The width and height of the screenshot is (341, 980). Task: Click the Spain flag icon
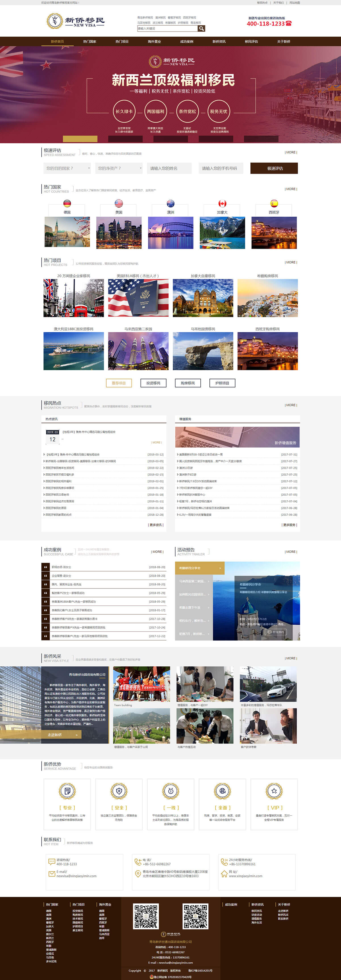[274, 203]
